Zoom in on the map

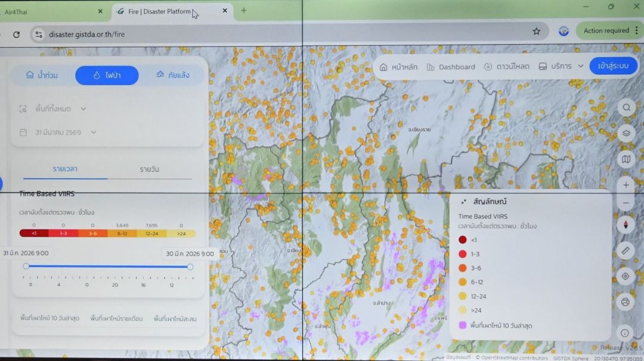point(626,185)
